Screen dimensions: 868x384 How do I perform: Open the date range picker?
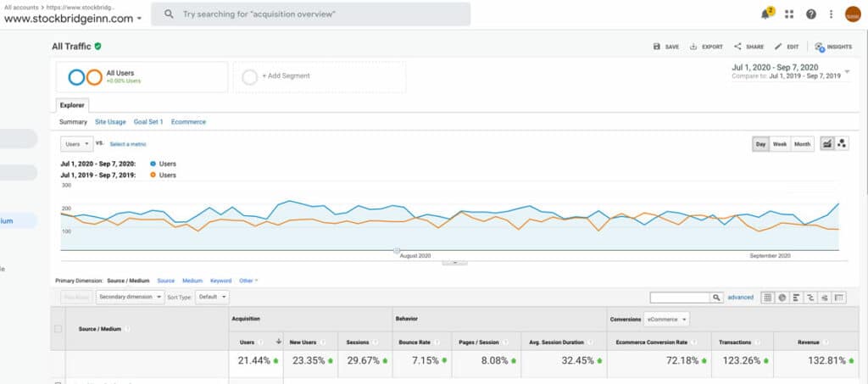(x=790, y=71)
